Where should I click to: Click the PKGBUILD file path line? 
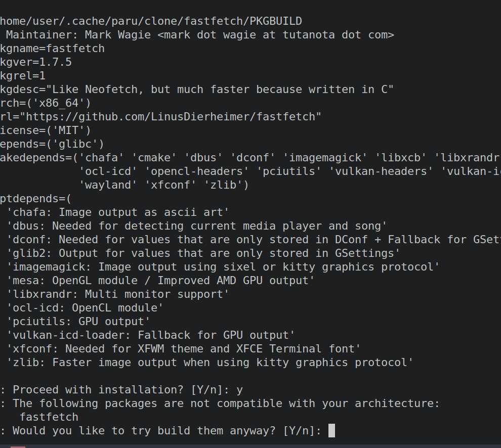click(151, 21)
